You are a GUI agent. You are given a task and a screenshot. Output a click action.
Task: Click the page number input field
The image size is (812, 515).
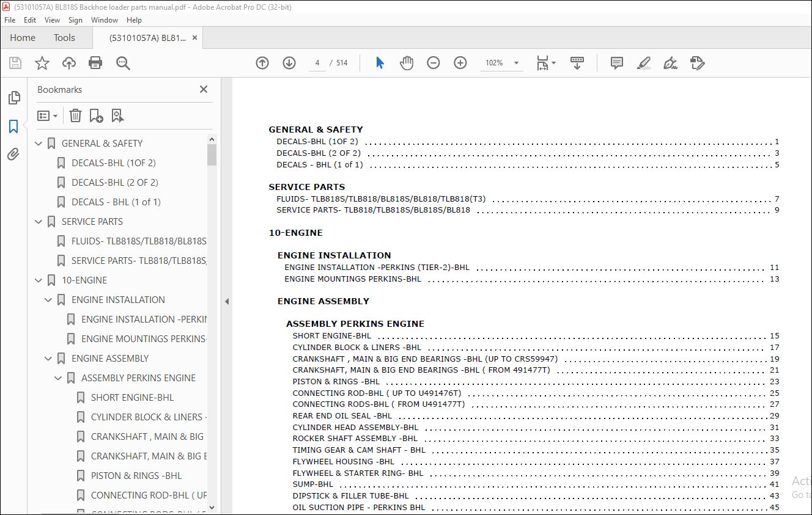[x=317, y=63]
